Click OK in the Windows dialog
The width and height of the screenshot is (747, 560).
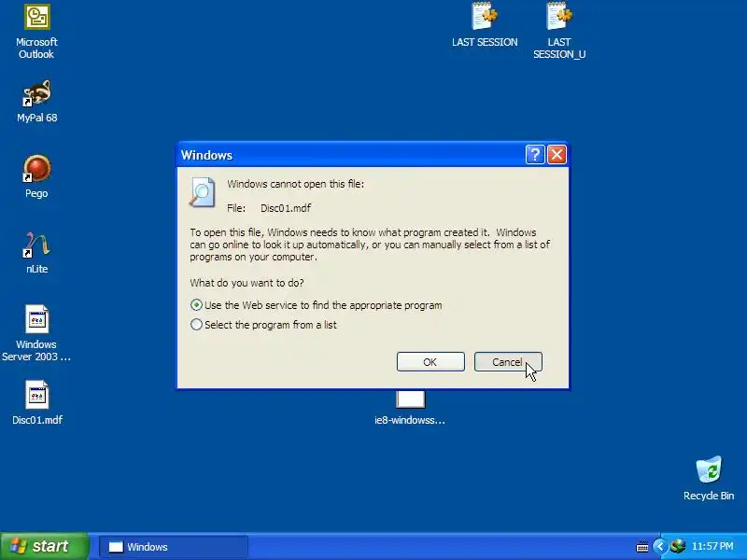pyautogui.click(x=430, y=362)
